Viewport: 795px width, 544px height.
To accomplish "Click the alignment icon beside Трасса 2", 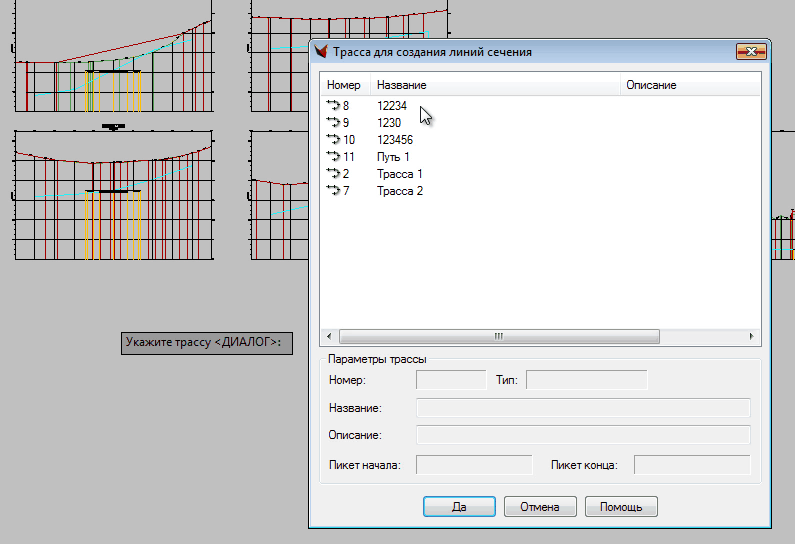I will pyautogui.click(x=333, y=191).
